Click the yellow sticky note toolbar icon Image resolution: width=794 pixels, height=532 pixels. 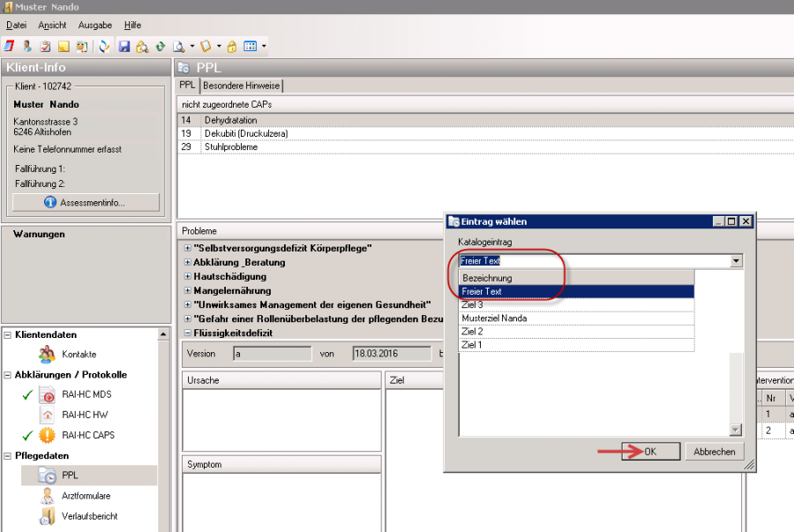[64, 46]
